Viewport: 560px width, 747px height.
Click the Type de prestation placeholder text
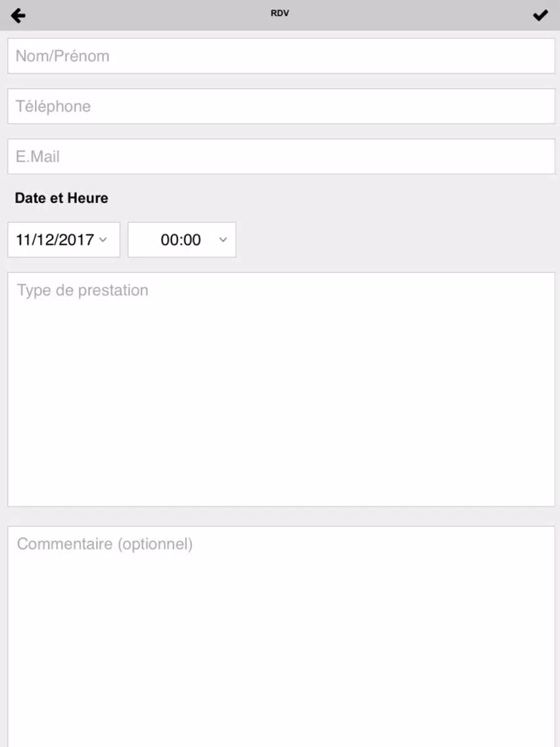point(83,291)
